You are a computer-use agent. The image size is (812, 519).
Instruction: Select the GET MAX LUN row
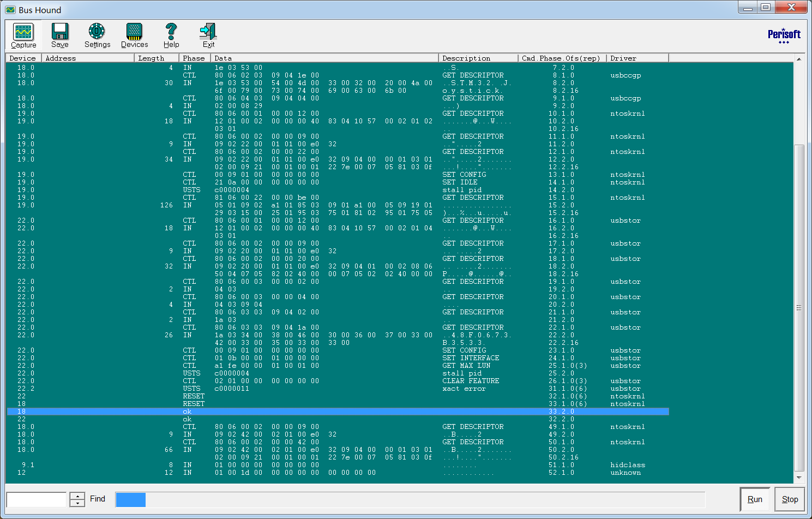(338, 366)
